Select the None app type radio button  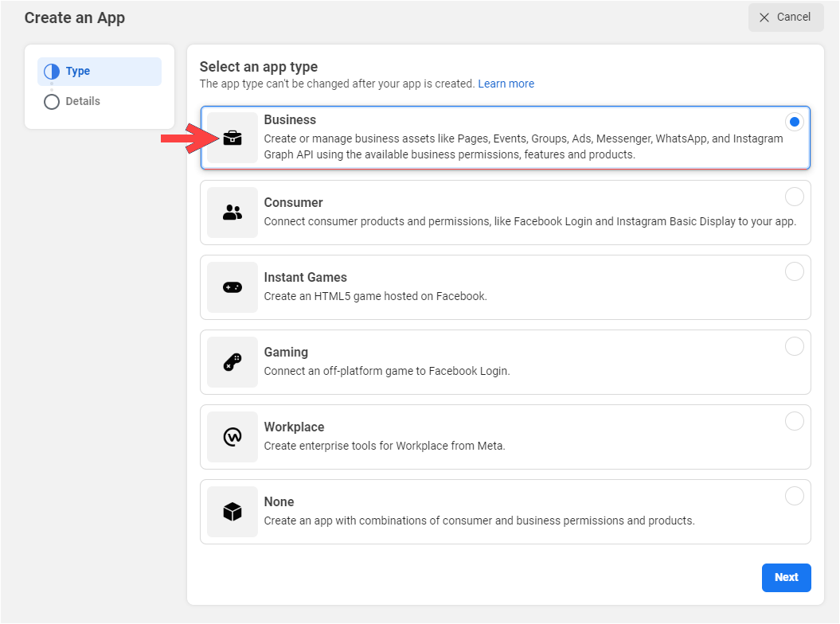795,496
